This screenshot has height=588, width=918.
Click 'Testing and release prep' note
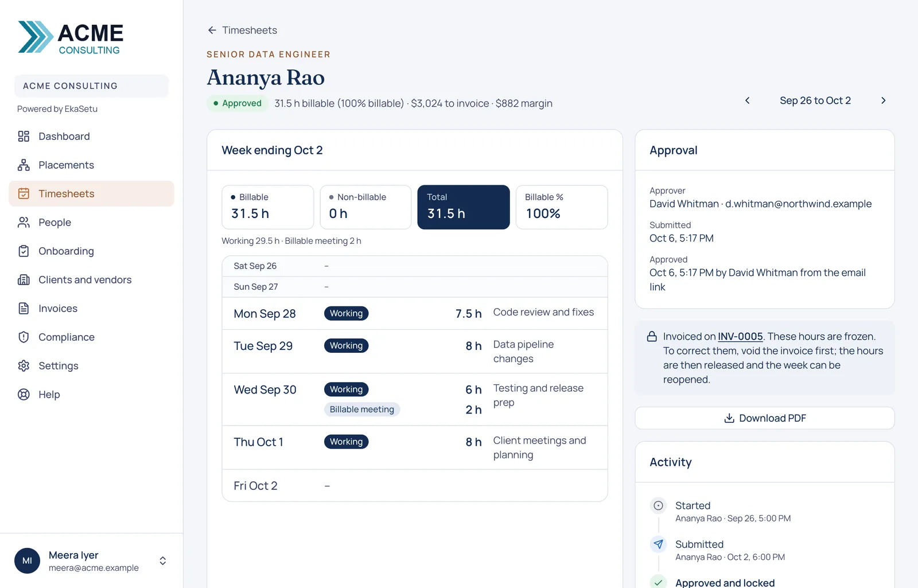point(538,395)
